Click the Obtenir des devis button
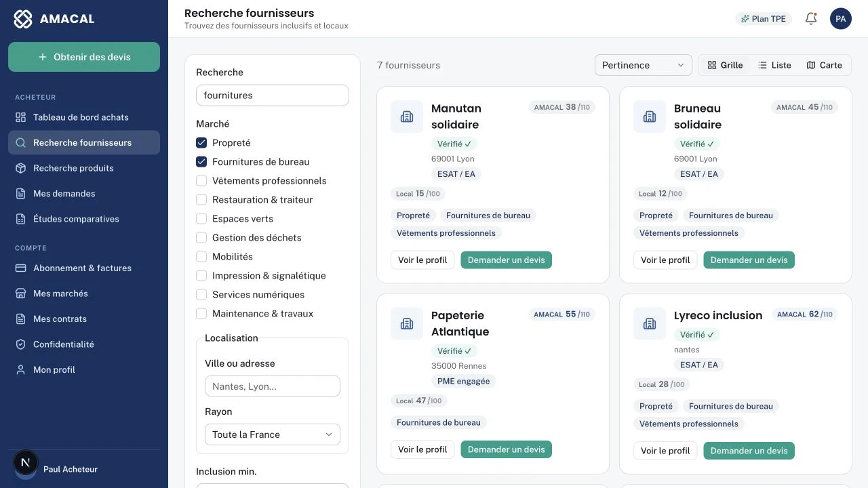 pos(84,57)
